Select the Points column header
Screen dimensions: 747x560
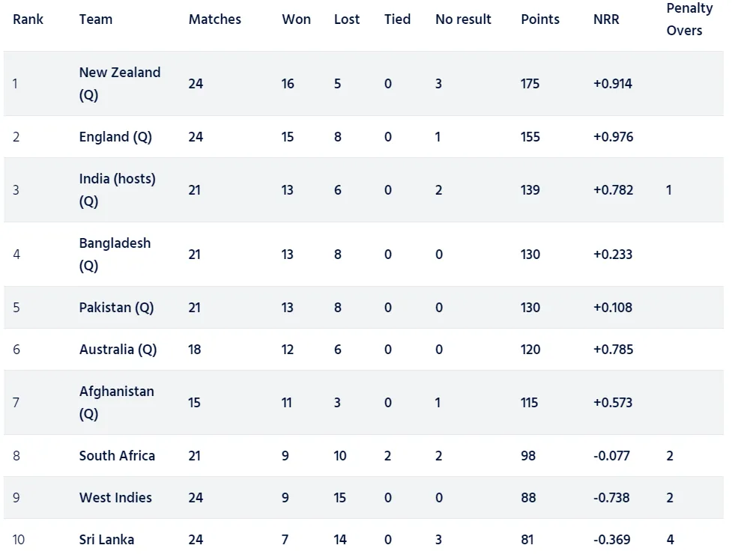540,19
